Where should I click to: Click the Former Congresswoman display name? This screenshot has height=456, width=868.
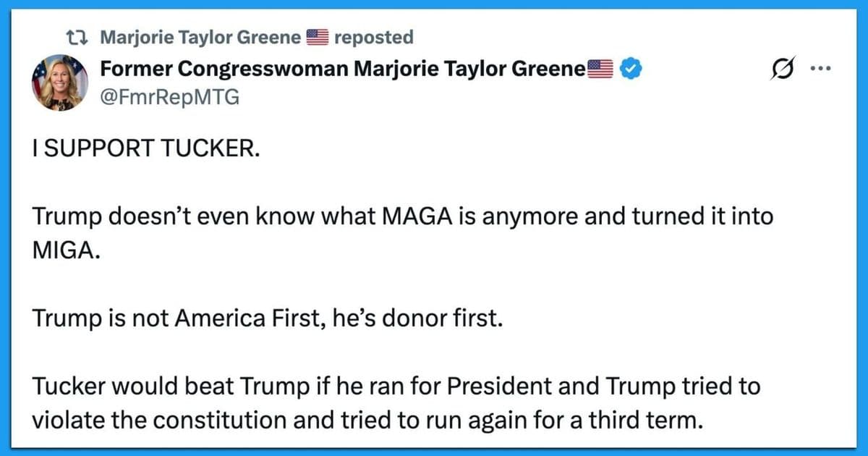[x=340, y=68]
